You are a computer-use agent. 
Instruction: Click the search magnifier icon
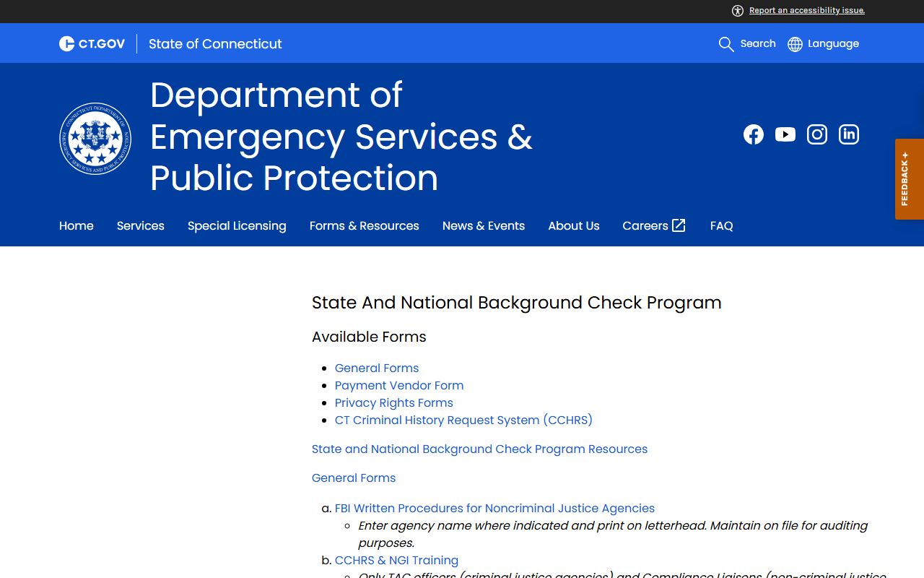coord(726,44)
